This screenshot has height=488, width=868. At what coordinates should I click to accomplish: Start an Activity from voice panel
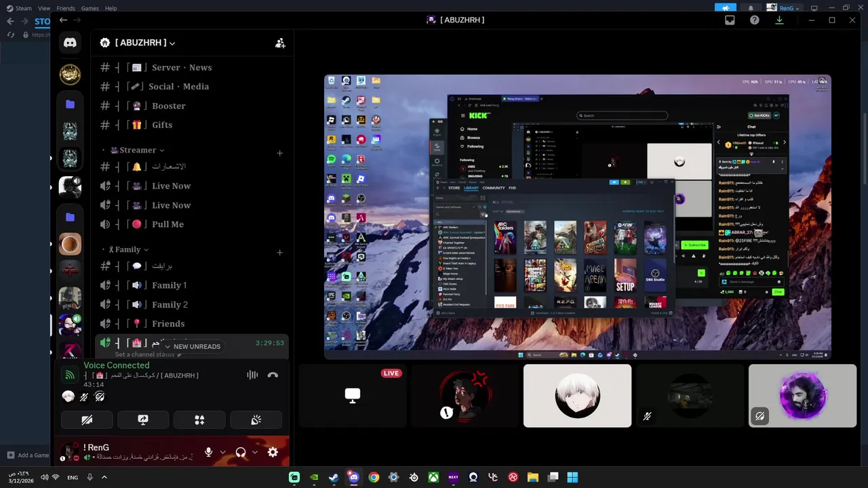[x=199, y=420]
